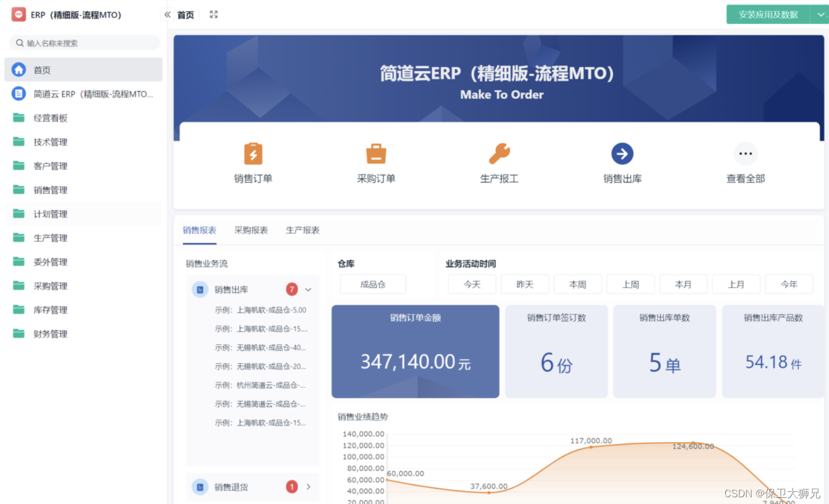Switch to 采购报表 tab
The width and height of the screenshot is (829, 504).
click(x=251, y=230)
